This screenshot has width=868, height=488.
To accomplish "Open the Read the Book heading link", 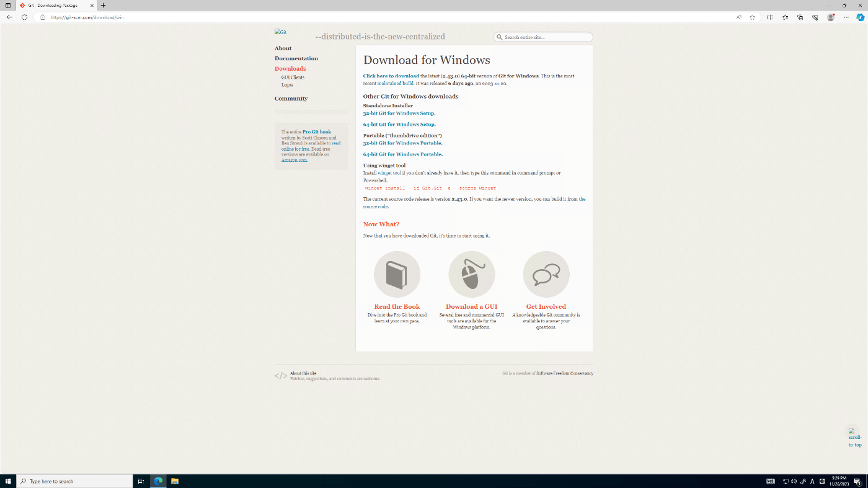I will click(x=397, y=306).
